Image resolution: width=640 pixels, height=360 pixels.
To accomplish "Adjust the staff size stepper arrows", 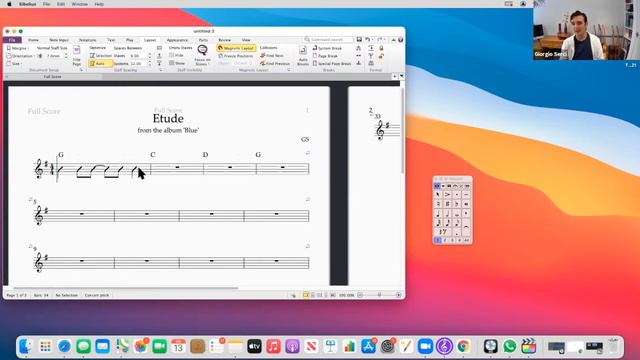I will (x=66, y=56).
